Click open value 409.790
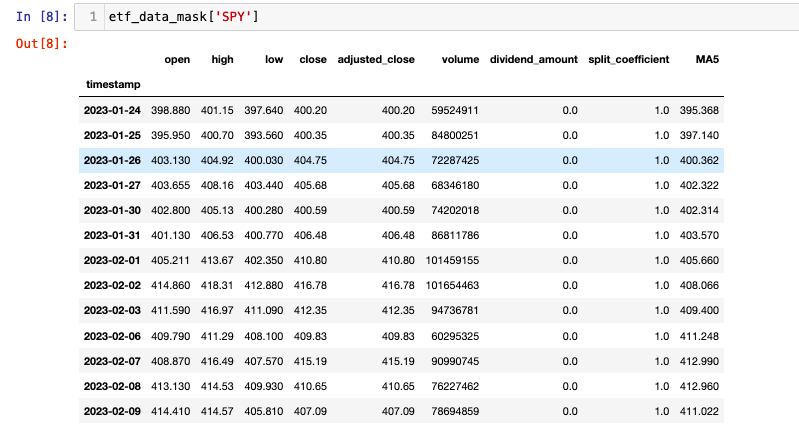799x428 pixels. click(x=171, y=336)
